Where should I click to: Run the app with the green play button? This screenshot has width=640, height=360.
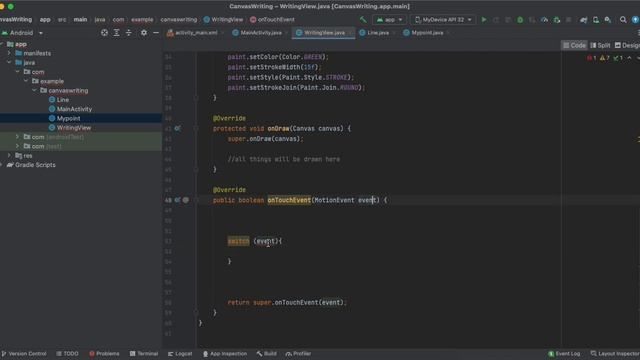[x=484, y=20]
